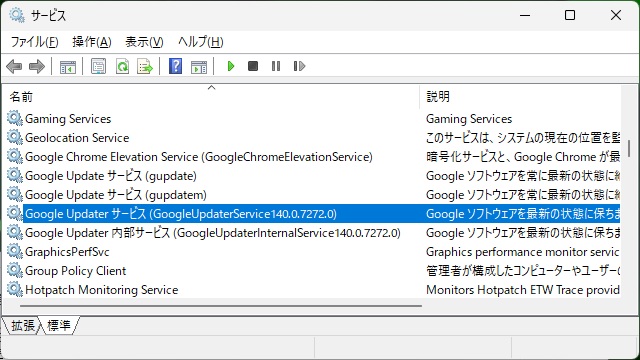Open the ファイル(F) menu
Viewport: 640px width, 360px height.
pyautogui.click(x=34, y=42)
